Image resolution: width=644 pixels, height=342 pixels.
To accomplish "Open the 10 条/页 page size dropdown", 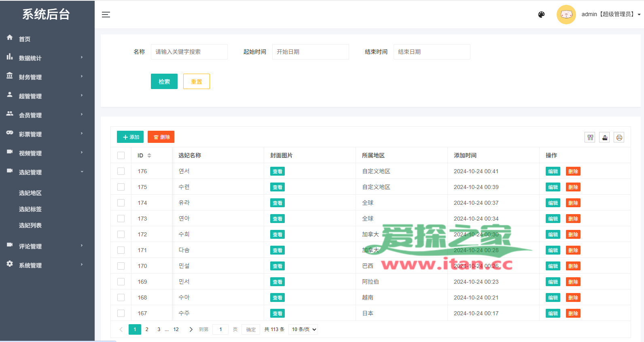I will click(303, 329).
